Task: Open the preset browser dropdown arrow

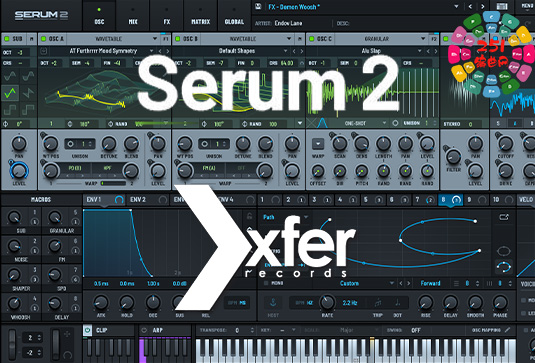Action: pyautogui.click(x=456, y=6)
